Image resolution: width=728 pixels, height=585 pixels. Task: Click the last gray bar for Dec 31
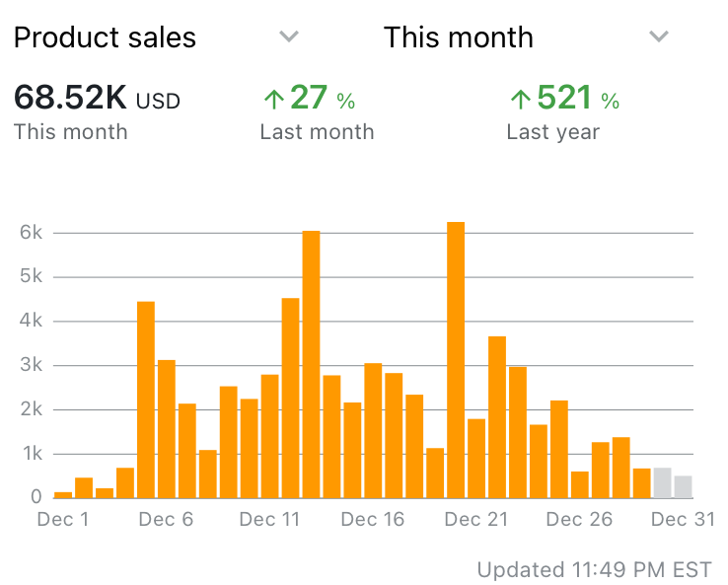683,486
